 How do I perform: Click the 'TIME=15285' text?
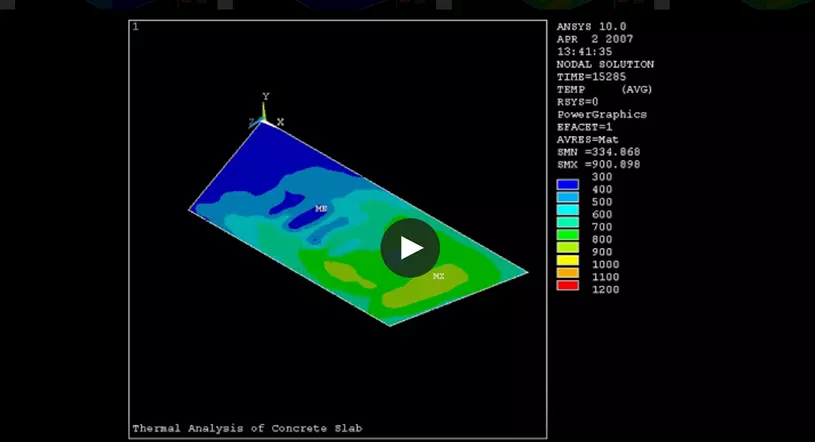pyautogui.click(x=591, y=77)
